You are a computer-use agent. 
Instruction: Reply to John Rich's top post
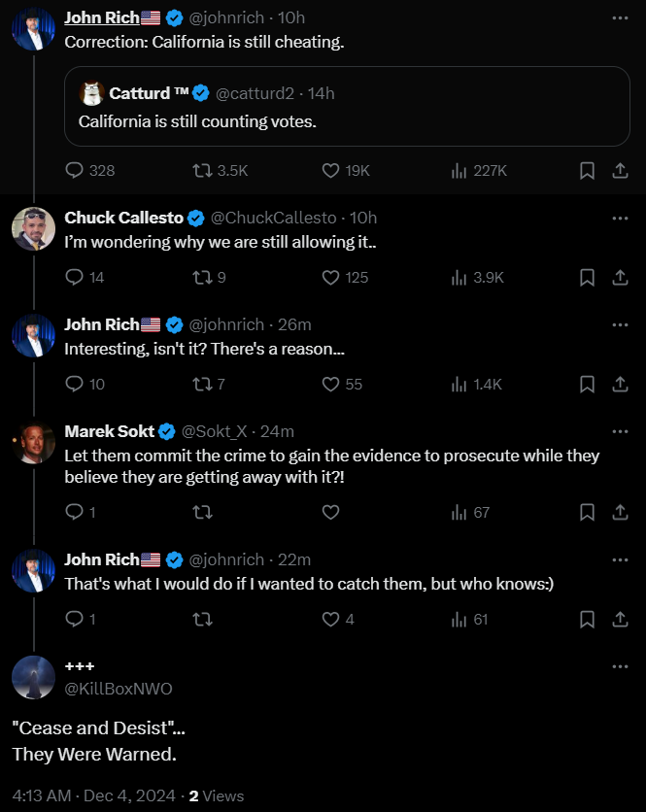(x=75, y=170)
